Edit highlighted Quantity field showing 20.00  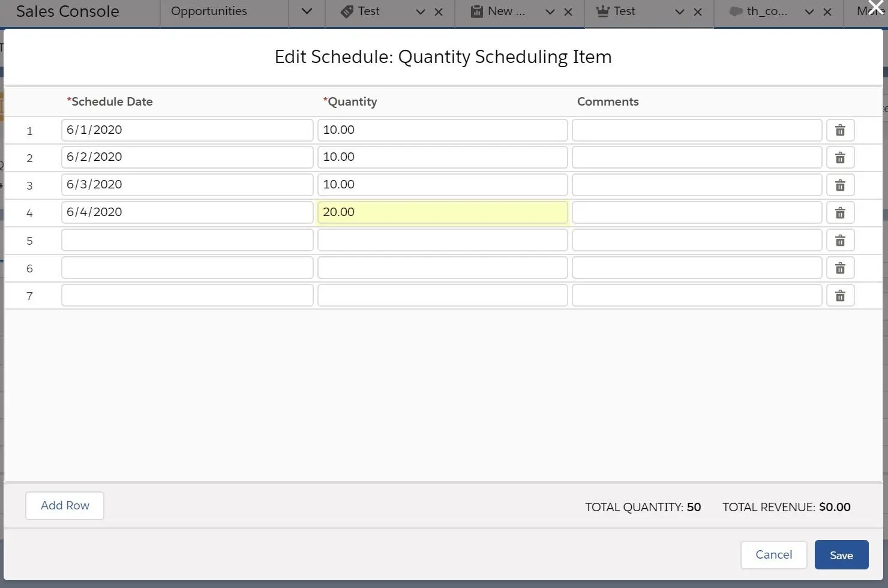[x=443, y=212]
